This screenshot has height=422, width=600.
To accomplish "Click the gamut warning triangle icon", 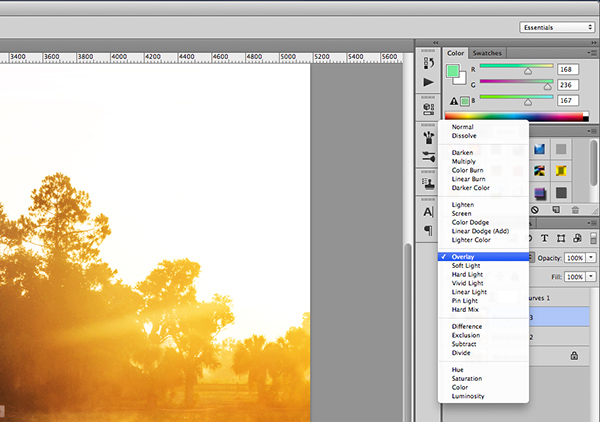I will 452,101.
